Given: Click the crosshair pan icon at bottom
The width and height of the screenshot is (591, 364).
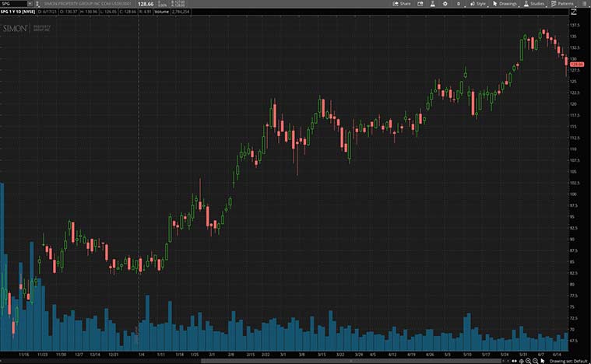Looking at the screenshot, I should click(521, 361).
